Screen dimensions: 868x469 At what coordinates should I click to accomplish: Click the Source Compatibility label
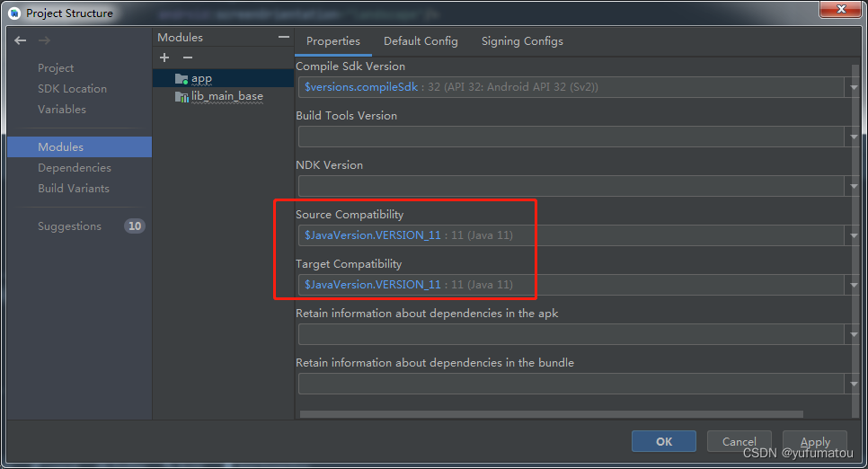[350, 215]
